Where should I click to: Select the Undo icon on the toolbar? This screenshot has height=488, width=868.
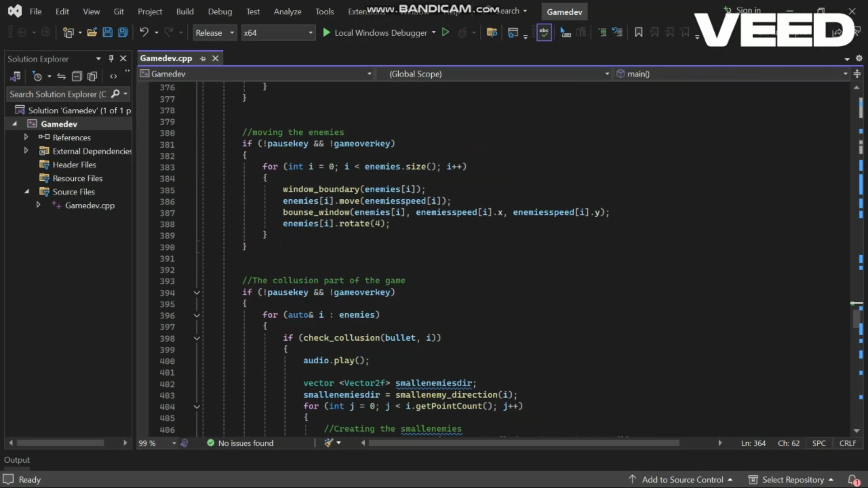[x=144, y=32]
